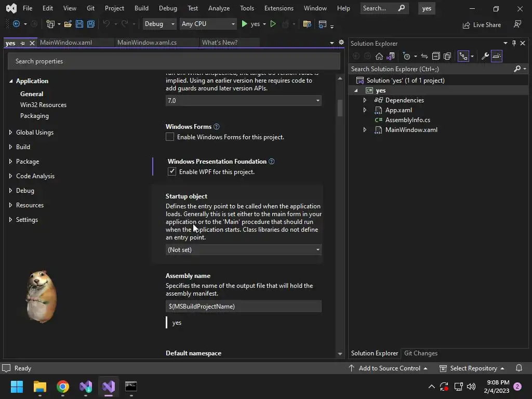This screenshot has height=399, width=532.
Task: Select Packaging under Application
Action: pyautogui.click(x=35, y=116)
